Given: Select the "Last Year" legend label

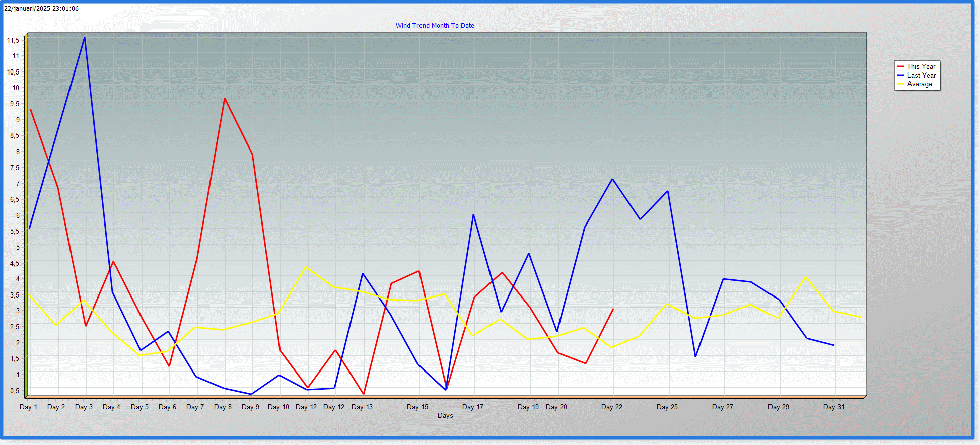Looking at the screenshot, I should tap(922, 75).
